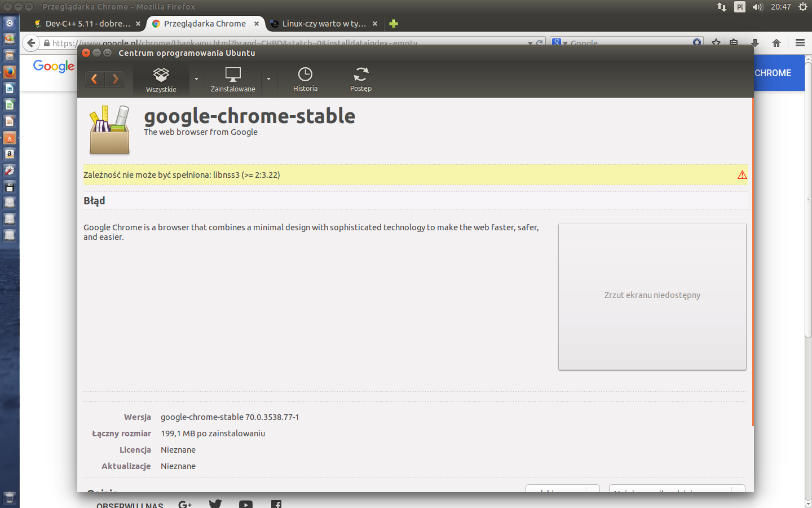The image size is (812, 508).
Task: Open a new Firefox tab
Action: pyautogui.click(x=394, y=24)
